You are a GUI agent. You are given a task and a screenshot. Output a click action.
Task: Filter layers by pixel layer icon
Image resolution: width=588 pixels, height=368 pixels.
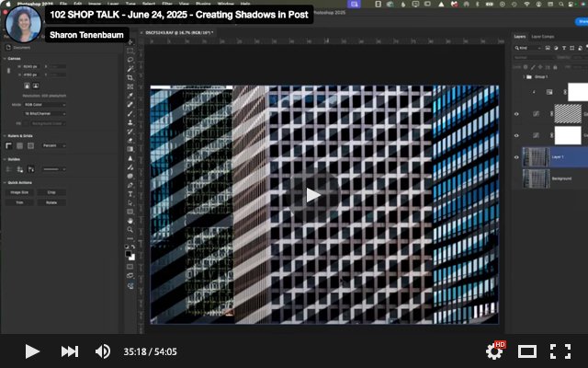click(548, 48)
